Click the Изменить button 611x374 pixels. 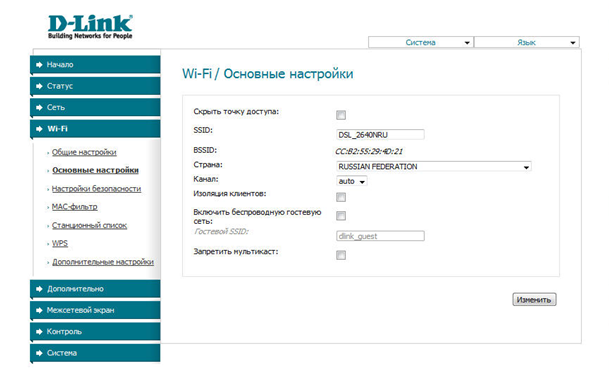[x=534, y=300]
